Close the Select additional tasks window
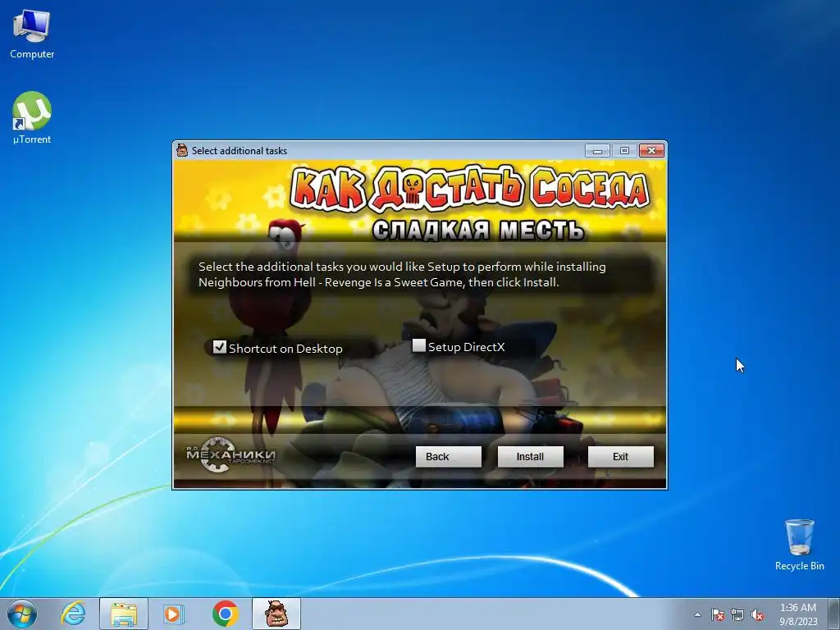Viewport: 840px width, 630px height. pyautogui.click(x=651, y=151)
